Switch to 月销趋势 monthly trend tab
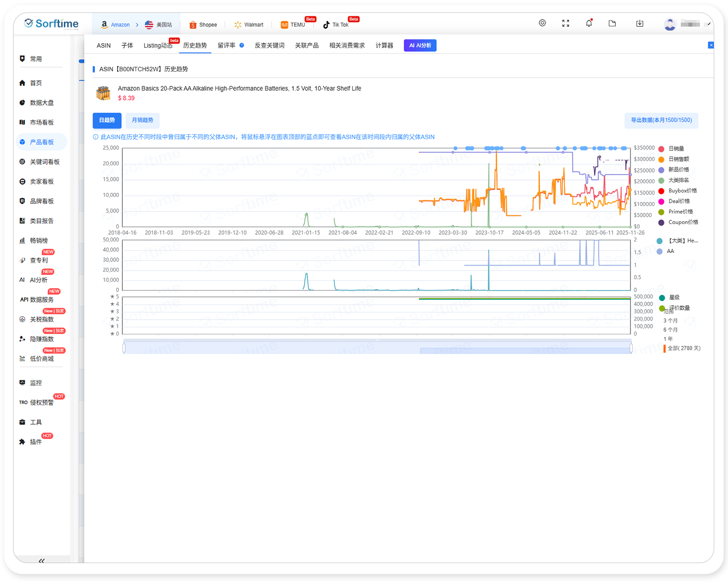This screenshot has width=728, height=582. pos(142,120)
